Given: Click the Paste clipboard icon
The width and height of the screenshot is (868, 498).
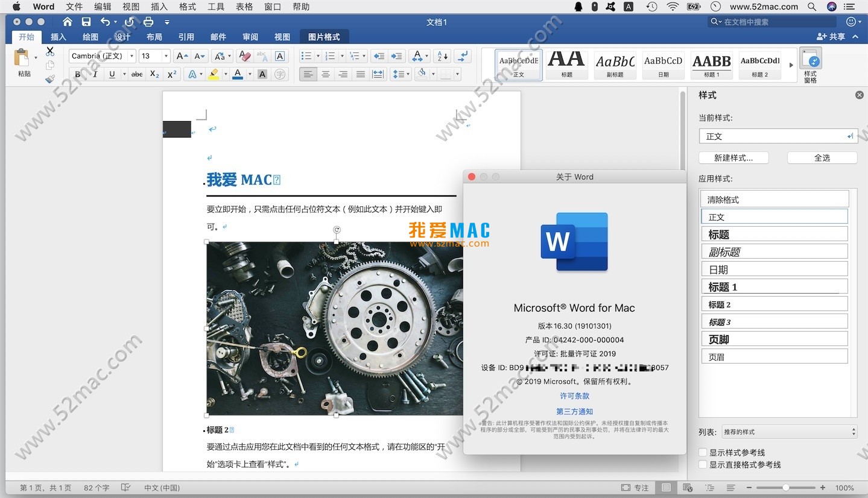Looking at the screenshot, I should point(22,58).
